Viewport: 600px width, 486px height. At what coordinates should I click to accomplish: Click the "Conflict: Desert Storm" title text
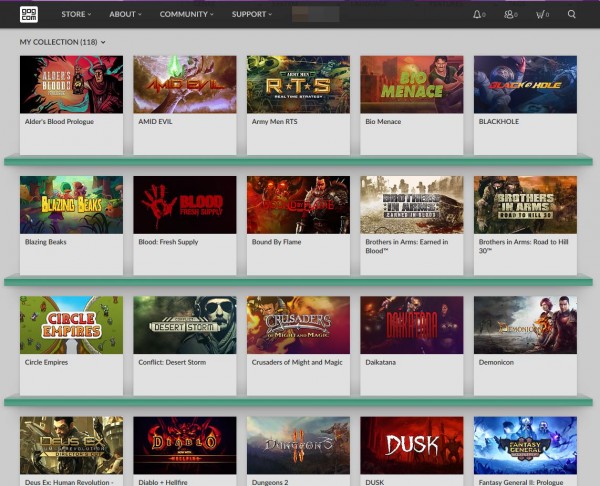click(x=172, y=362)
